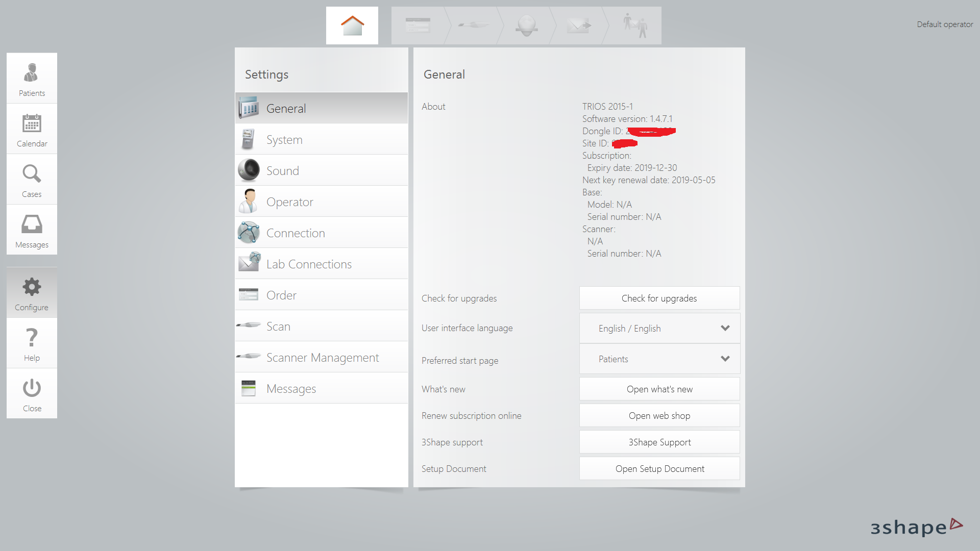Click Open what's new

pyautogui.click(x=659, y=389)
